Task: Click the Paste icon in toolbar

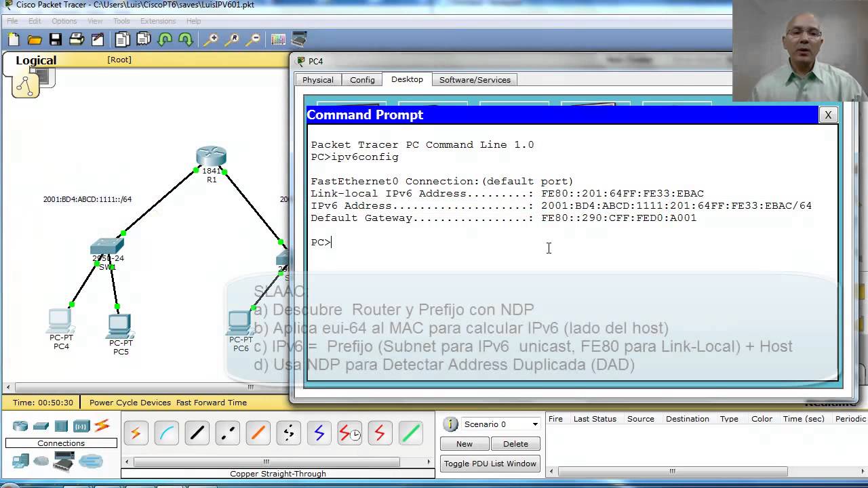Action: (x=144, y=40)
